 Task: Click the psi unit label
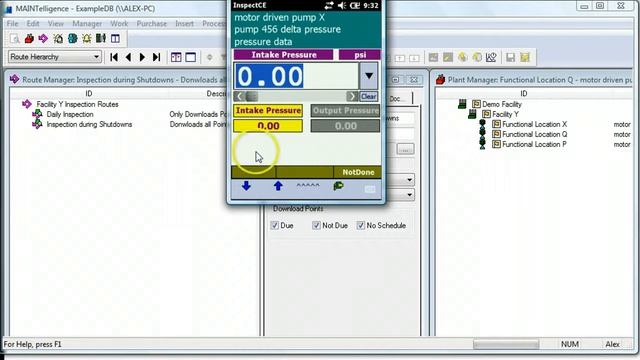click(x=360, y=55)
